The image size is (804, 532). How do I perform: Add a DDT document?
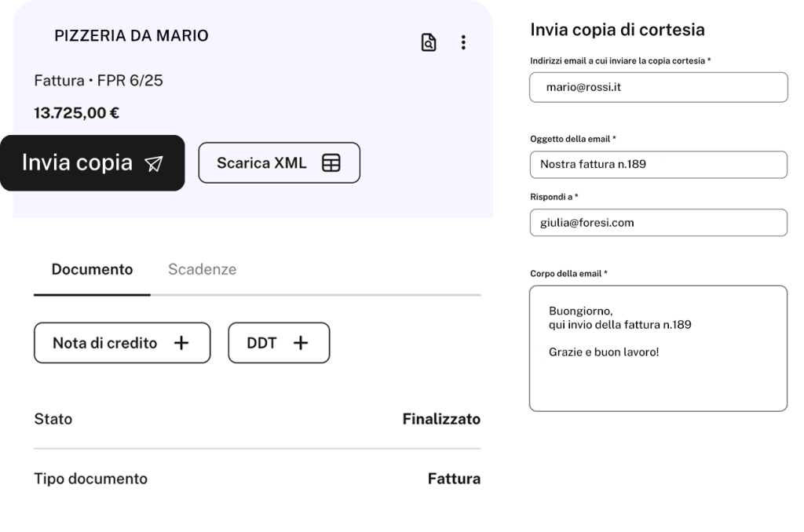[x=279, y=343]
